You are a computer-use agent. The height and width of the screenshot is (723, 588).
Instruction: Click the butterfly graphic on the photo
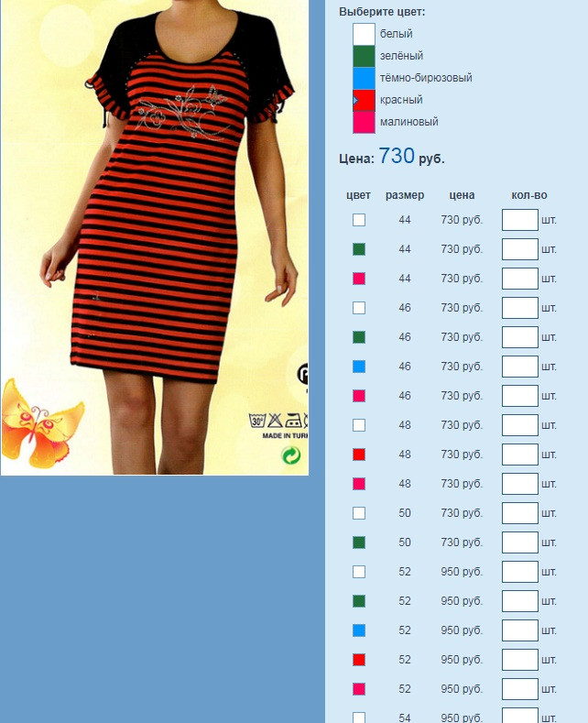pos(42,424)
